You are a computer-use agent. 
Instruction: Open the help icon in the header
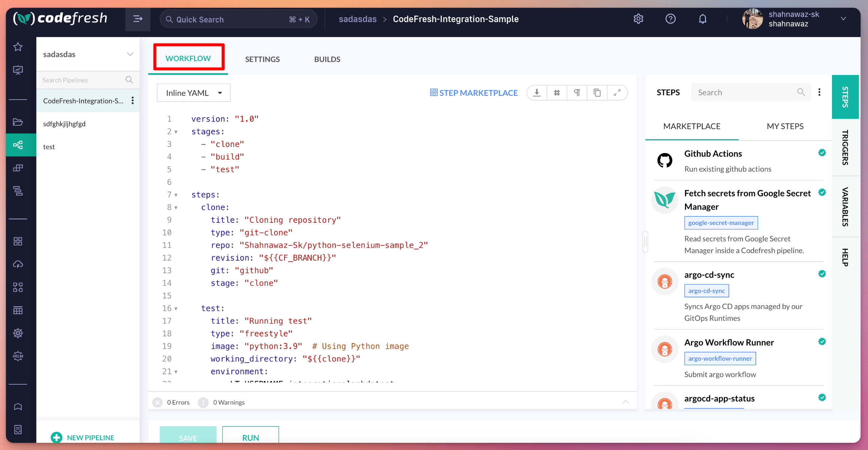(670, 19)
